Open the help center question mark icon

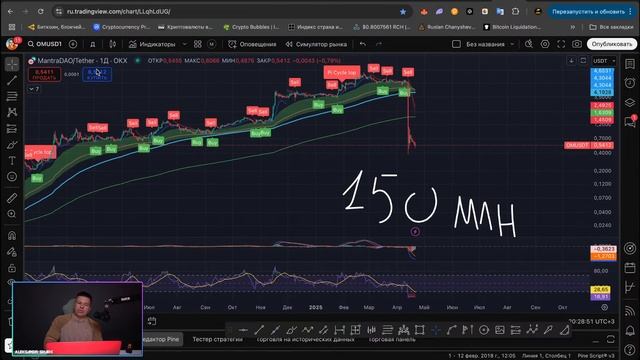point(630,349)
